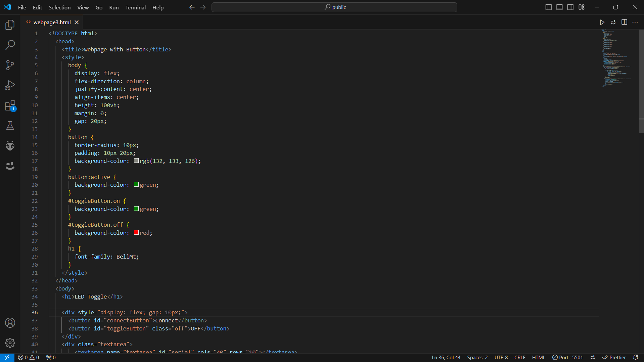The image size is (644, 362).
Task: Open the Selection menu
Action: coord(59,7)
